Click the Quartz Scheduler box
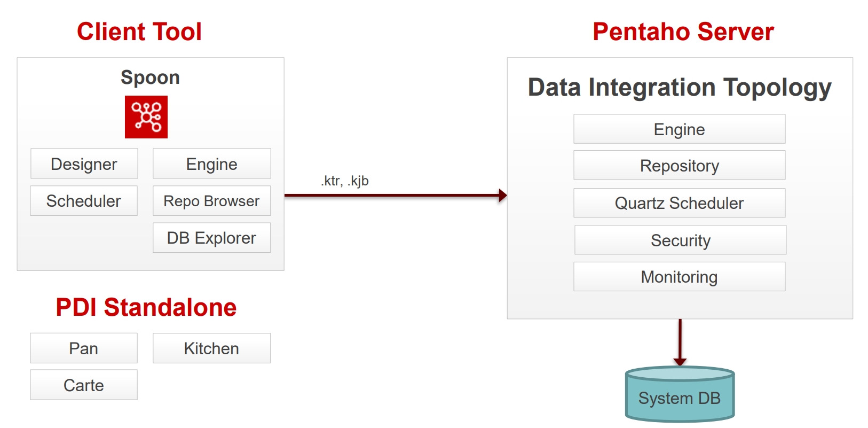 coord(679,203)
